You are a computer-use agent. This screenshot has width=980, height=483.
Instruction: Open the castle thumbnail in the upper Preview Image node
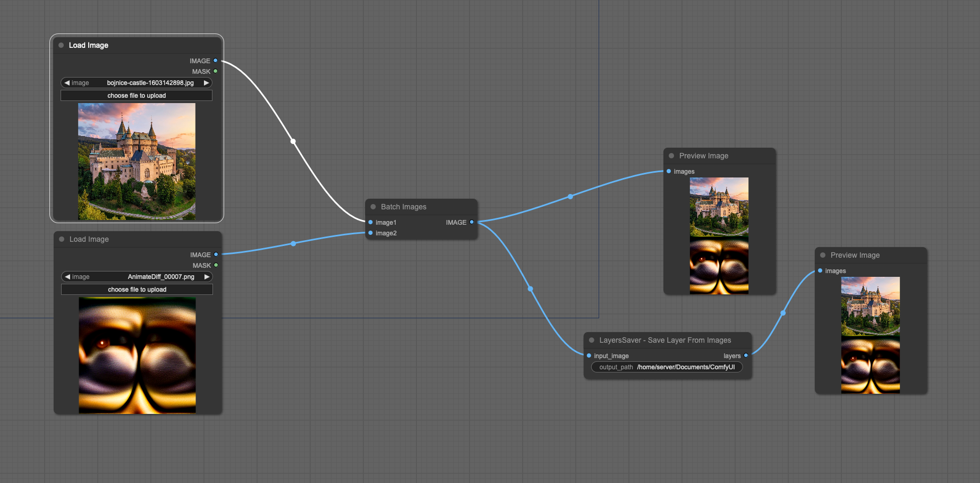tap(719, 207)
